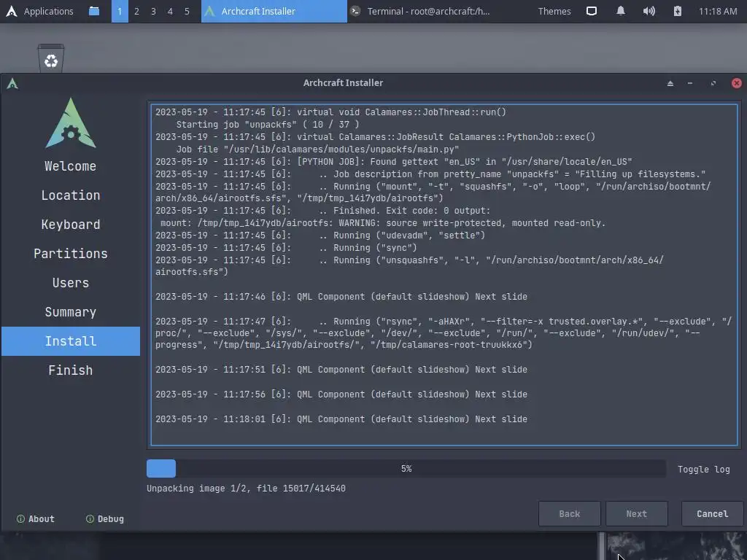The width and height of the screenshot is (747, 560).
Task: Click the 'WARNING: source write-protected' log line
Action: (x=383, y=223)
